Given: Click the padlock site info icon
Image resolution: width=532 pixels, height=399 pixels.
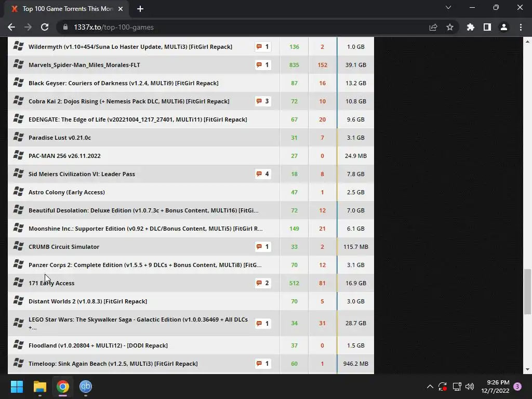Looking at the screenshot, I should click(65, 27).
